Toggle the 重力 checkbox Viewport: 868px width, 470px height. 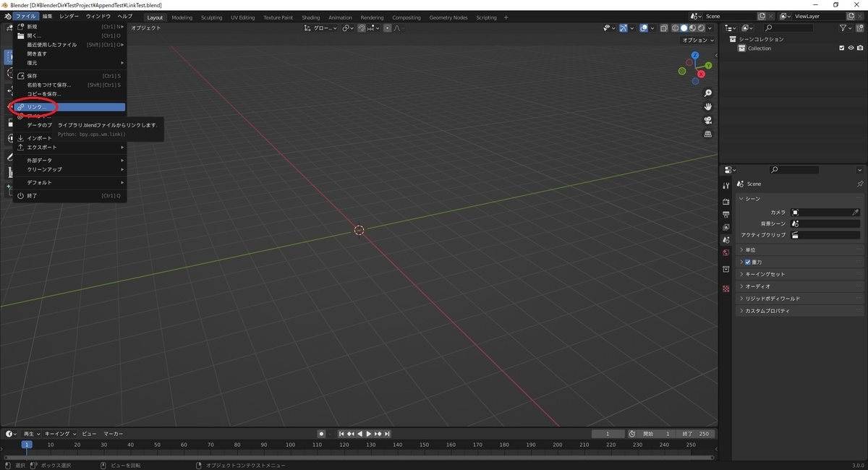[x=748, y=262]
